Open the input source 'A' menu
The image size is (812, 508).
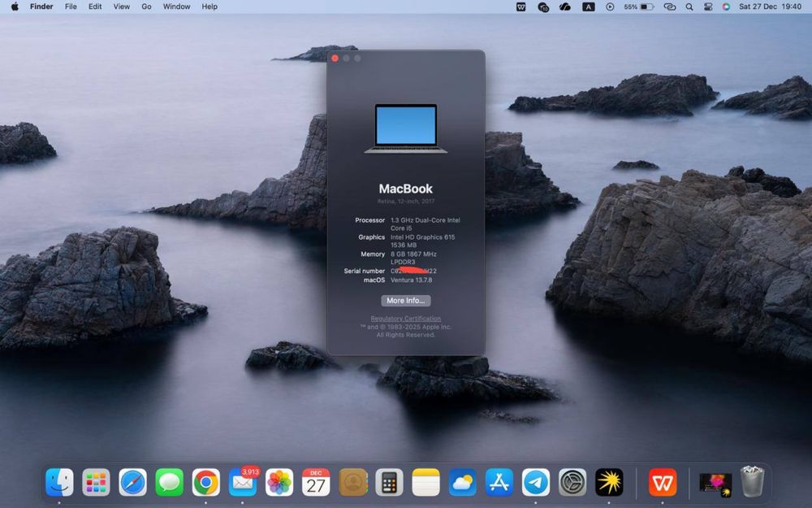point(588,7)
